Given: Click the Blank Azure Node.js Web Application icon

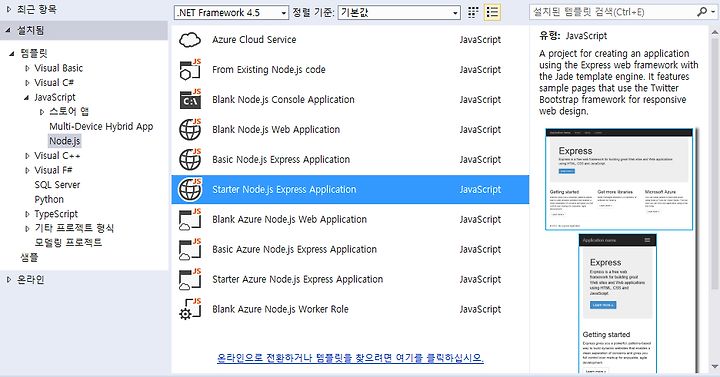Looking at the screenshot, I should (x=190, y=219).
